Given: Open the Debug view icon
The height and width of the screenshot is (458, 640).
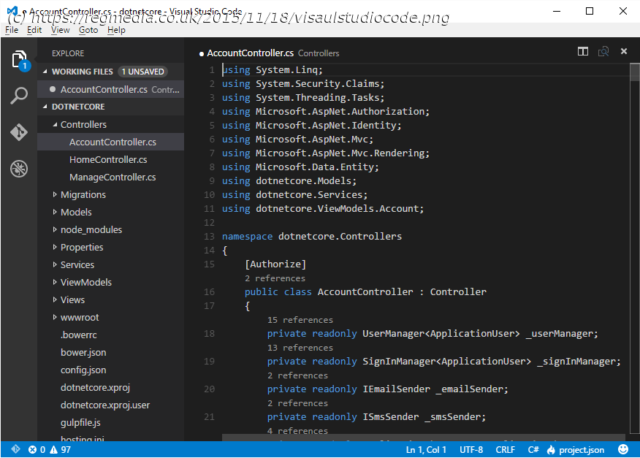Looking at the screenshot, I should pyautogui.click(x=19, y=168).
